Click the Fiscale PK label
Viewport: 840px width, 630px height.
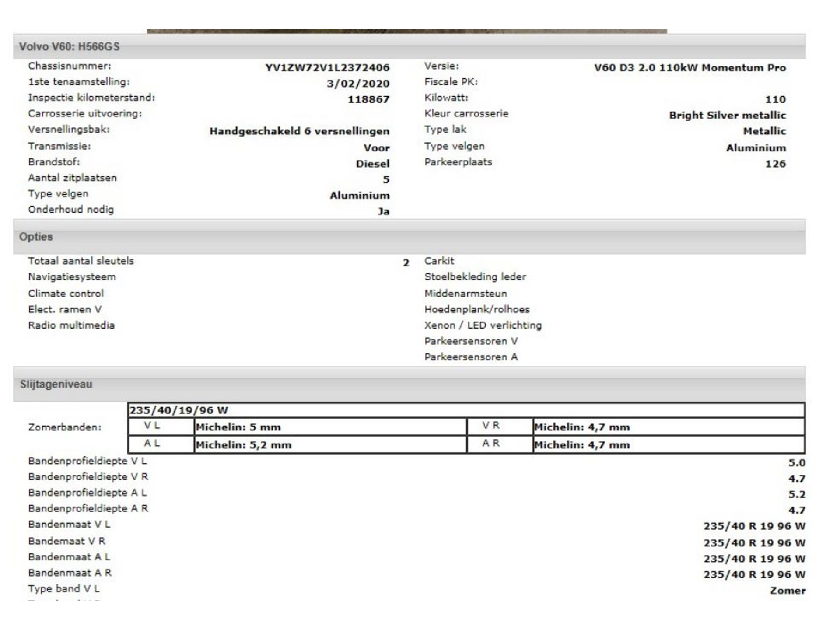[451, 82]
